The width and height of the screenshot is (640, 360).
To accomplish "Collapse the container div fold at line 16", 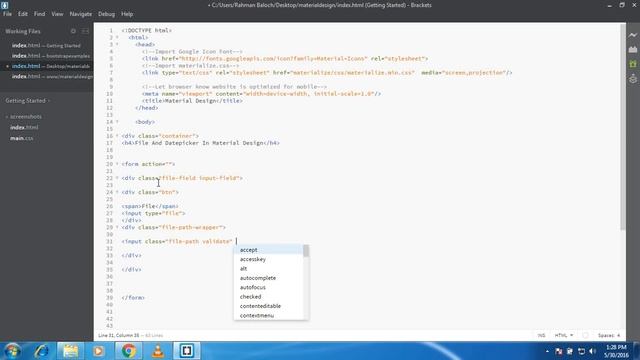I will pos(117,136).
